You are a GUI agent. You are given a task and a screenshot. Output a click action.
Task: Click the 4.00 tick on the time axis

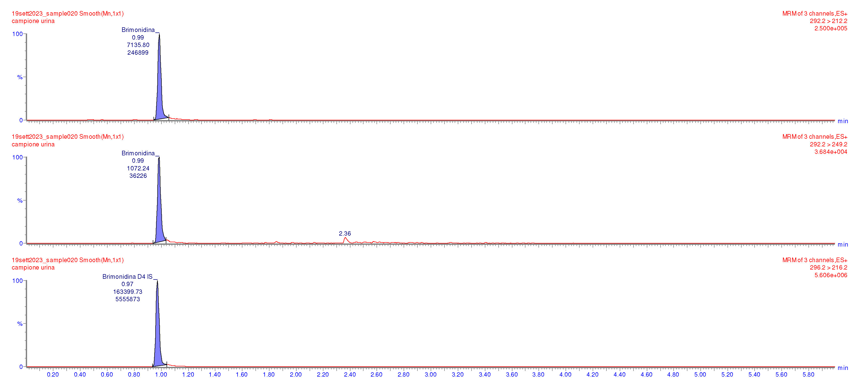(x=565, y=374)
